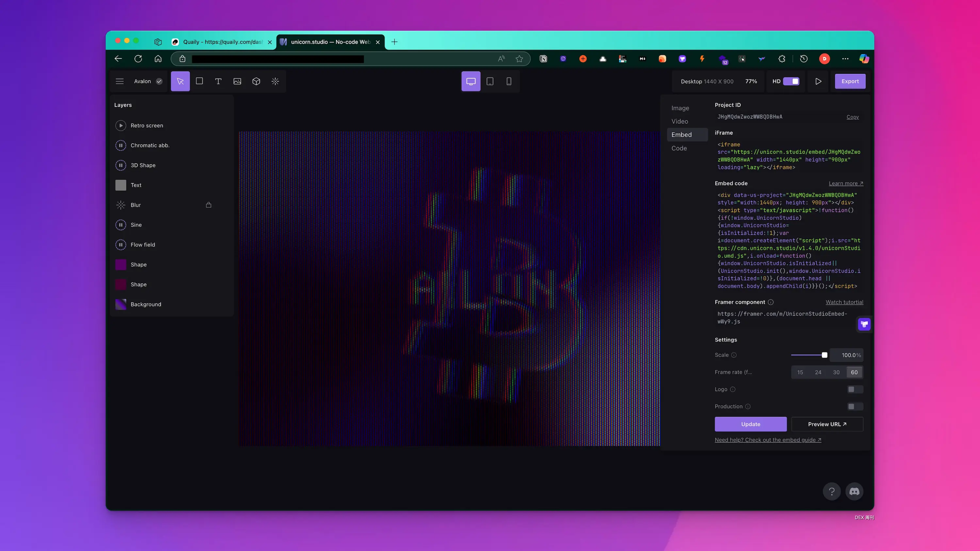Click Desktop 1440 X 900 size
The height and width of the screenshot is (551, 980).
pos(707,81)
